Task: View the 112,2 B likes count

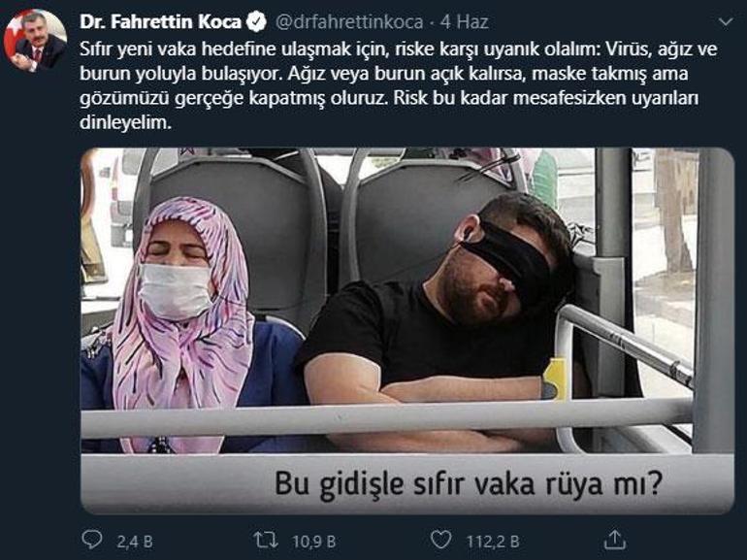Action: [x=493, y=542]
